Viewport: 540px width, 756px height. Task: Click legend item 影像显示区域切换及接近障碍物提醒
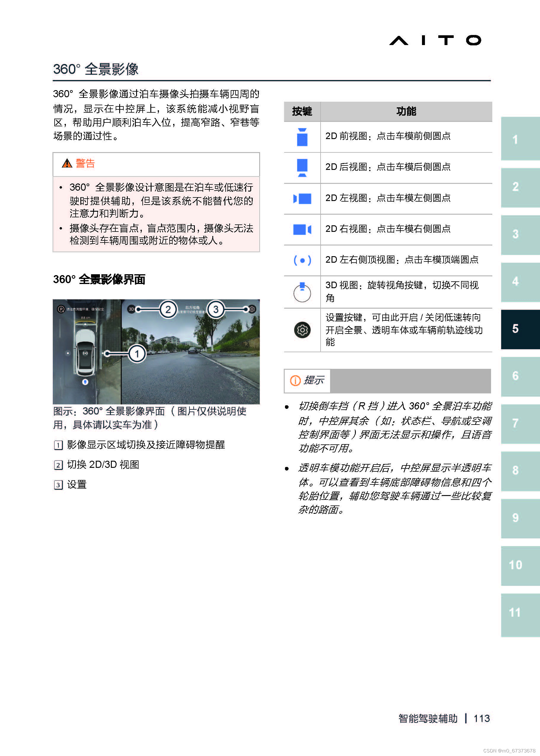pyautogui.click(x=146, y=445)
